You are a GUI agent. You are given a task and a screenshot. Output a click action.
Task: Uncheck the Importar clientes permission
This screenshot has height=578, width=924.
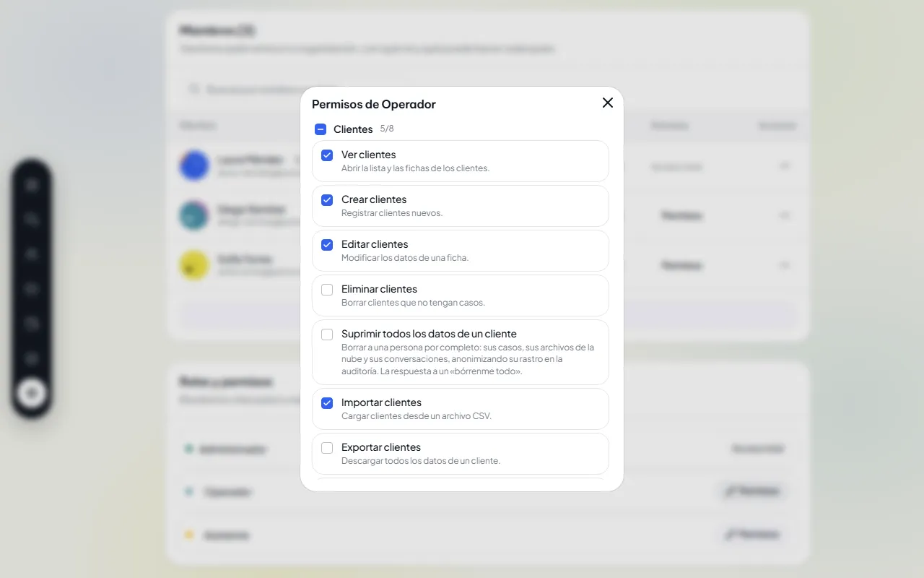[x=327, y=403]
